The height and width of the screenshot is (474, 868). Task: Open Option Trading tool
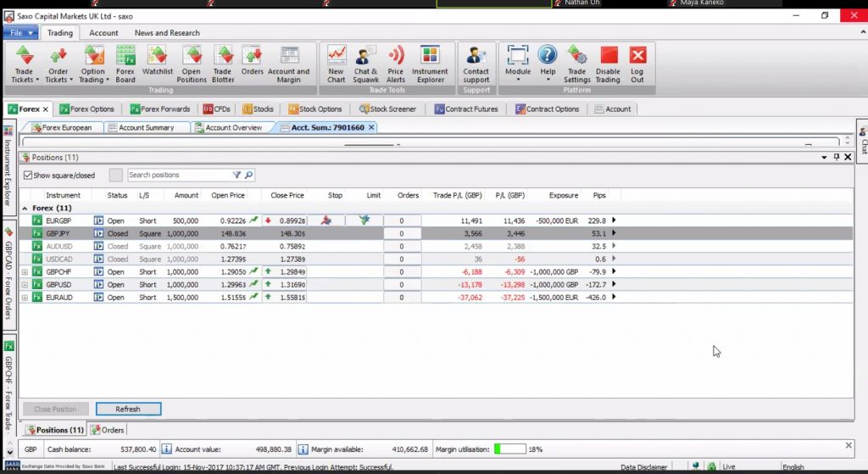tap(93, 64)
